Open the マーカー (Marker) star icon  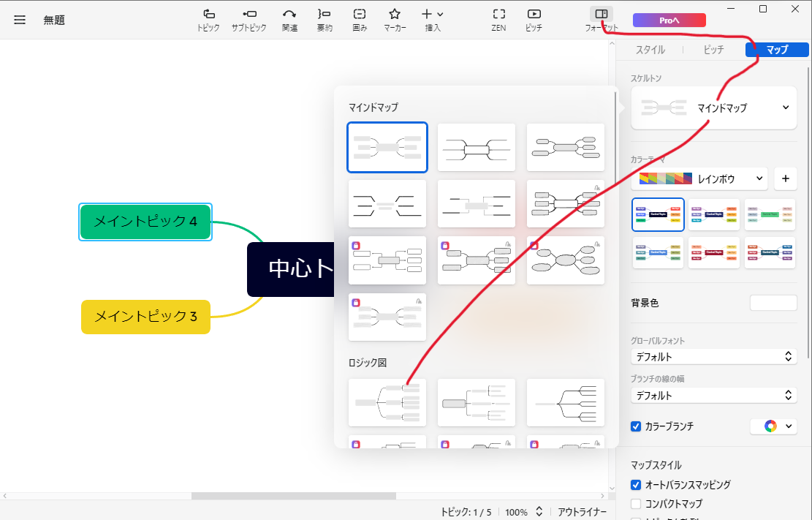395,15
